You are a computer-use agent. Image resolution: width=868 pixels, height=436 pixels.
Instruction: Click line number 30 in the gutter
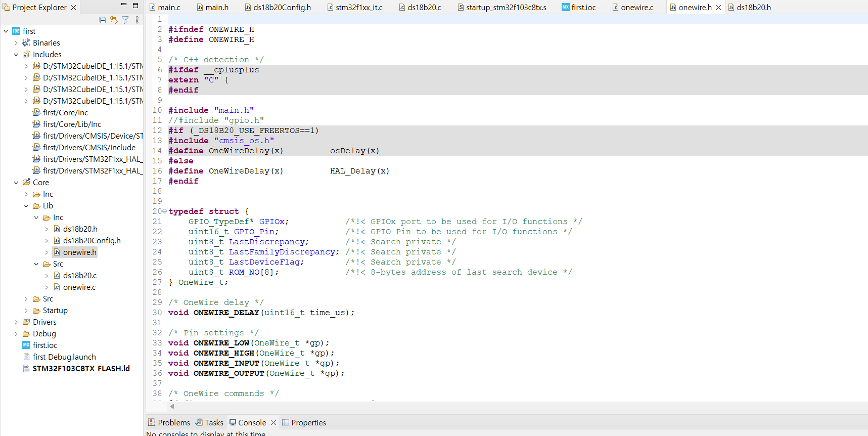point(157,313)
